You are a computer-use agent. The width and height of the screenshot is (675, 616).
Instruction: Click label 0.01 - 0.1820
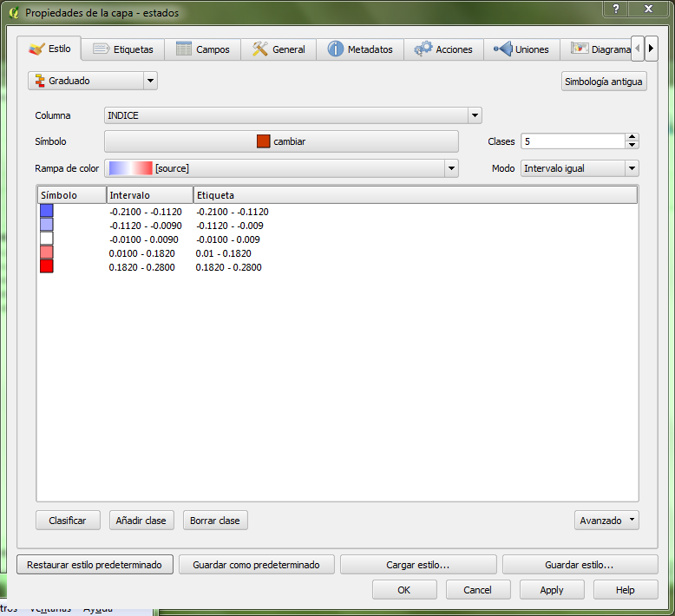point(224,253)
